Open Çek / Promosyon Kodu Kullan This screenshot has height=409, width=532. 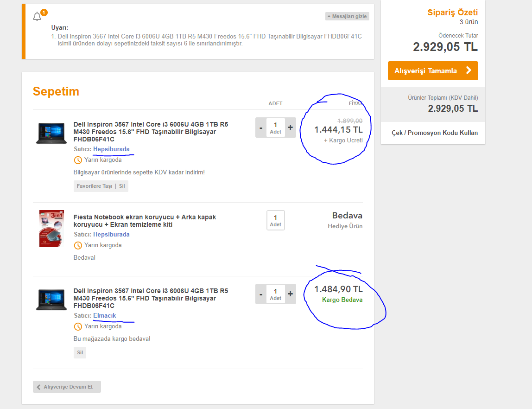(x=435, y=133)
